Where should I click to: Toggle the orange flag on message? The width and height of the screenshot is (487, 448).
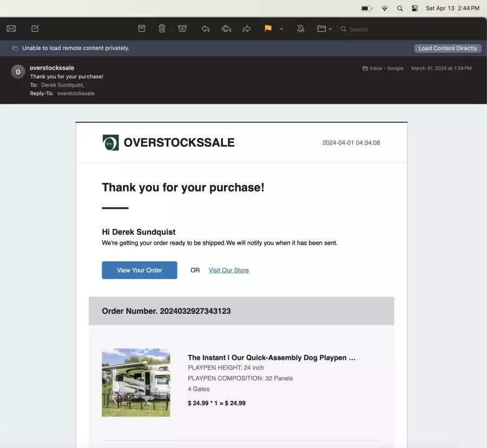tap(268, 29)
